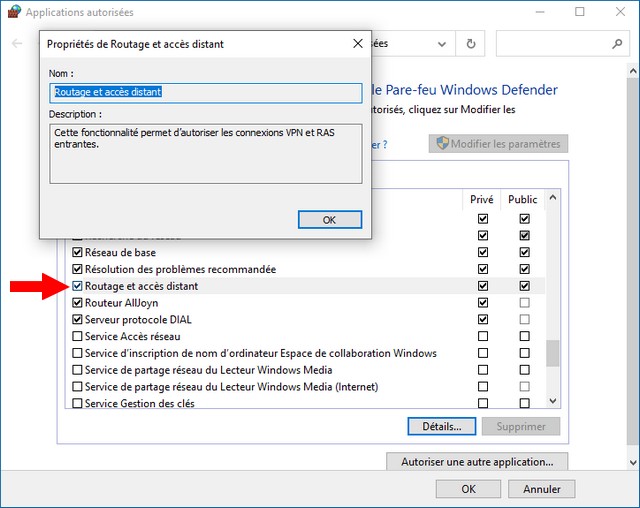This screenshot has width=640, height=508.
Task: Click list scrollbar down arrow
Action: (553, 401)
